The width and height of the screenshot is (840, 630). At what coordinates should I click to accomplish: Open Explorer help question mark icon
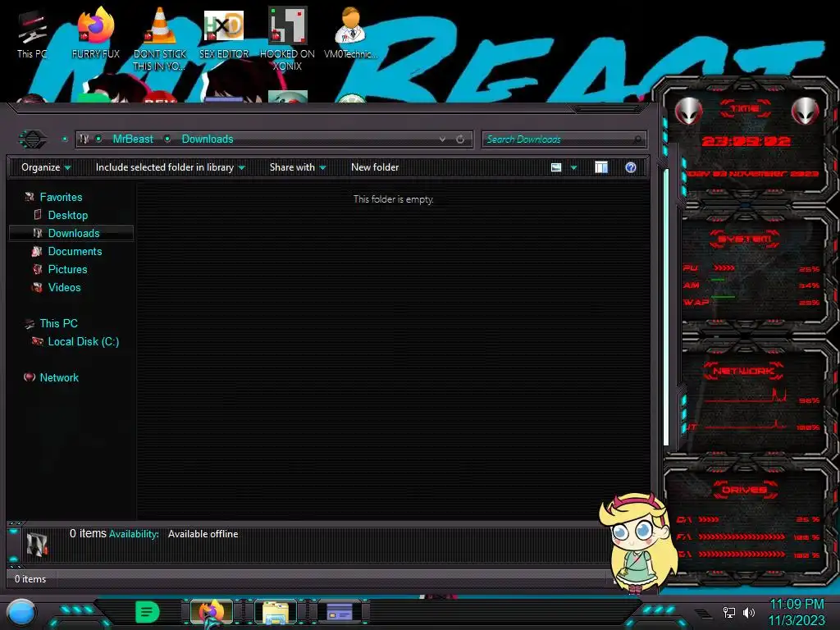pos(631,167)
